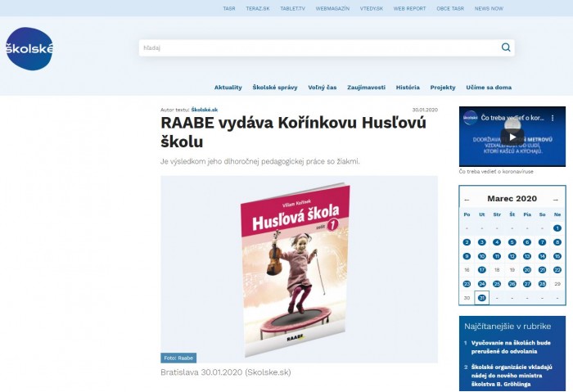Screen dimensions: 573x392
Task: Select calendar day 10
Action: [x=481, y=256]
